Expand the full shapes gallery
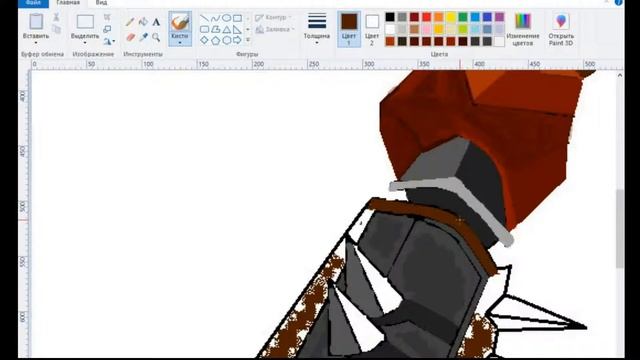 pos(248,40)
